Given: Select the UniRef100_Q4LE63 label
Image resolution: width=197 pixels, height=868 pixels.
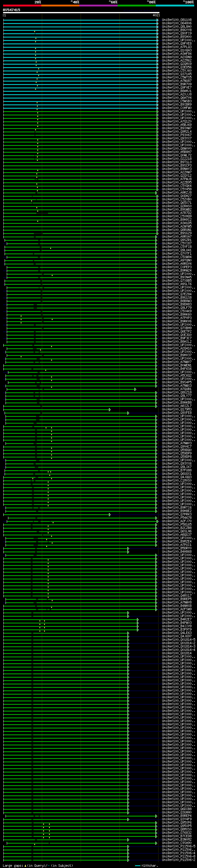Looking at the screenshot, I should click(x=177, y=633).
